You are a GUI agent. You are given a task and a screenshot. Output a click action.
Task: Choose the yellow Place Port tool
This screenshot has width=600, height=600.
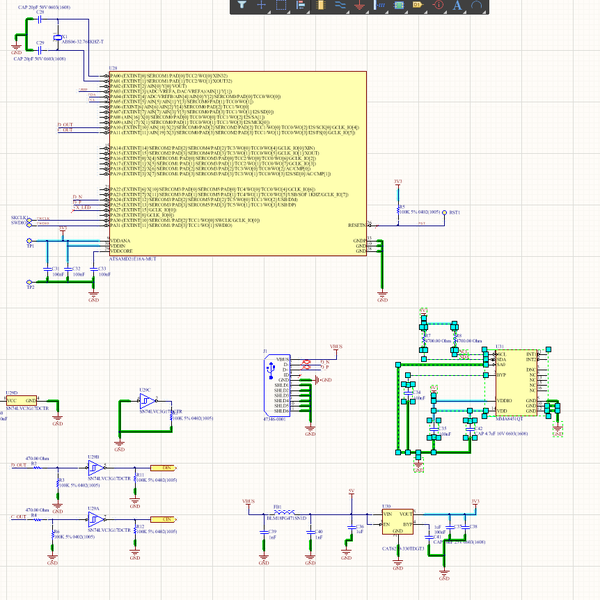[x=418, y=5]
